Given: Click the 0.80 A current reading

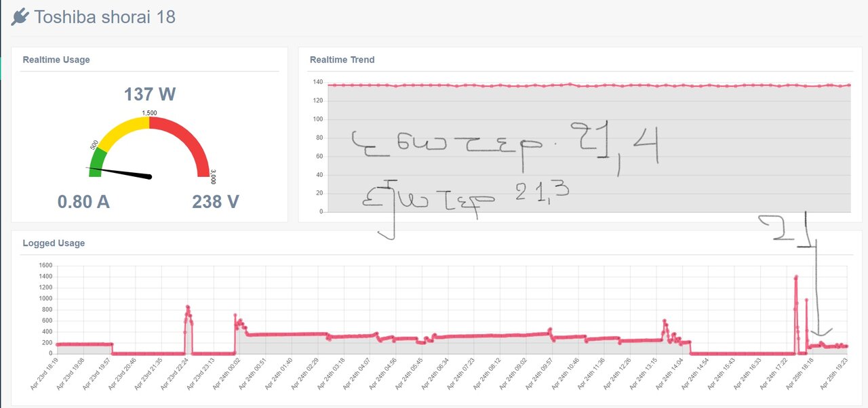Looking at the screenshot, I should click(83, 201).
